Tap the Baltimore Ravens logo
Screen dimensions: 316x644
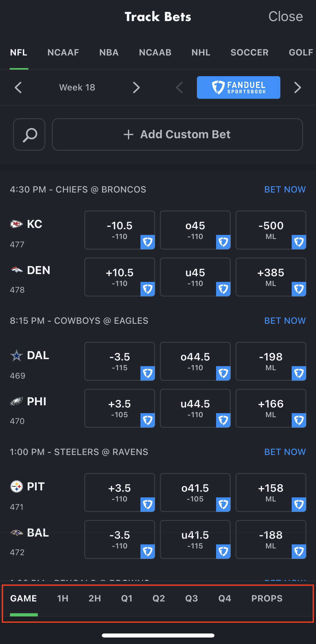click(16, 533)
